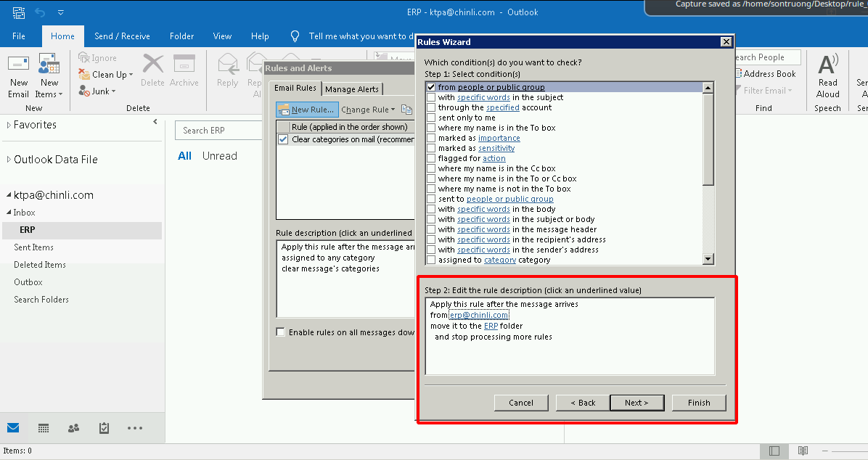Select the Sent Items folder

tap(34, 247)
